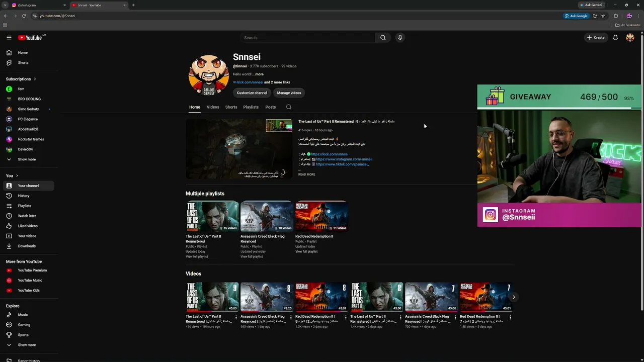Open browser extensions puzzle icon
This screenshot has height=362, width=644.
[616, 16]
